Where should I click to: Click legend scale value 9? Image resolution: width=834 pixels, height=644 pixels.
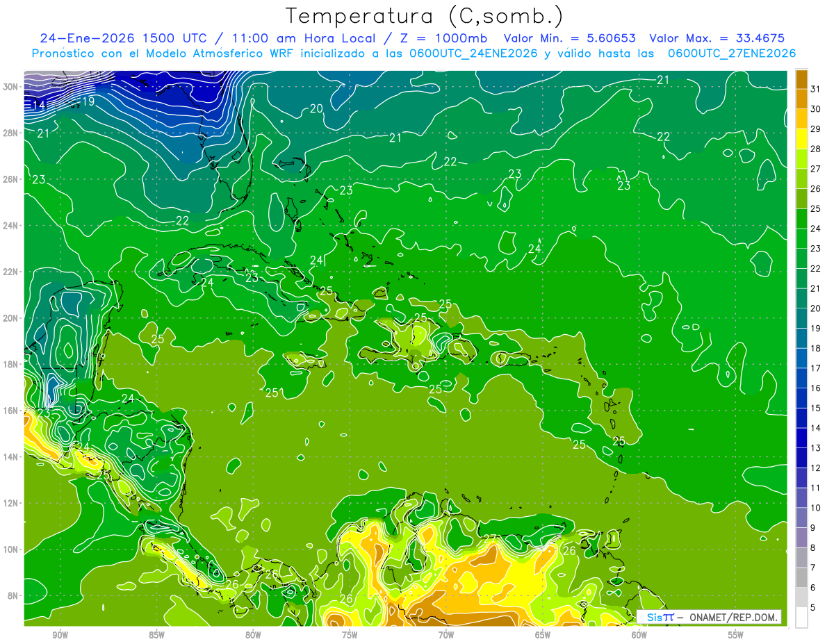[x=813, y=528]
